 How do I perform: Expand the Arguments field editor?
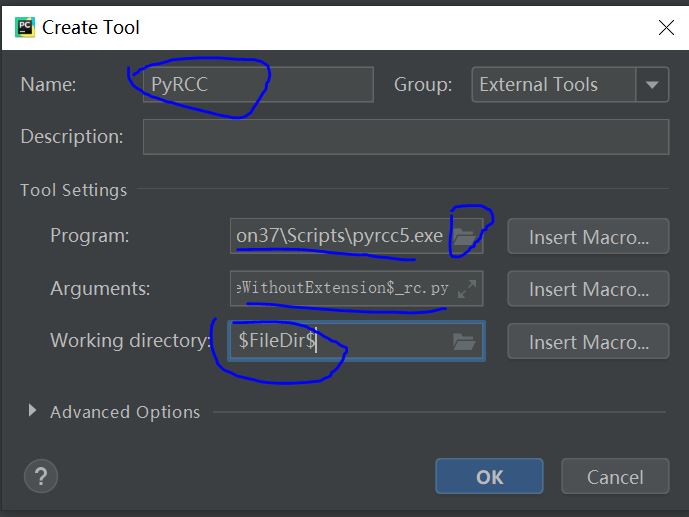(466, 289)
